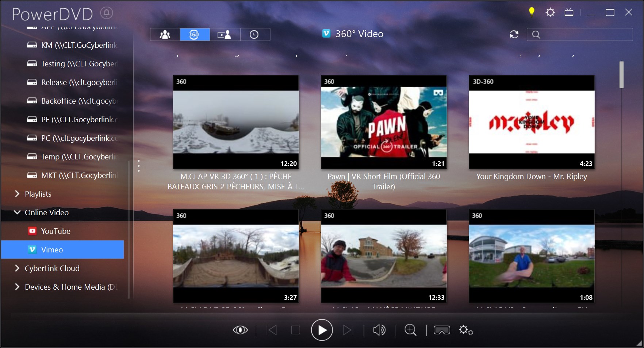Open the face recognition video filter icon
Viewport: 644px width, 348px height.
225,34
